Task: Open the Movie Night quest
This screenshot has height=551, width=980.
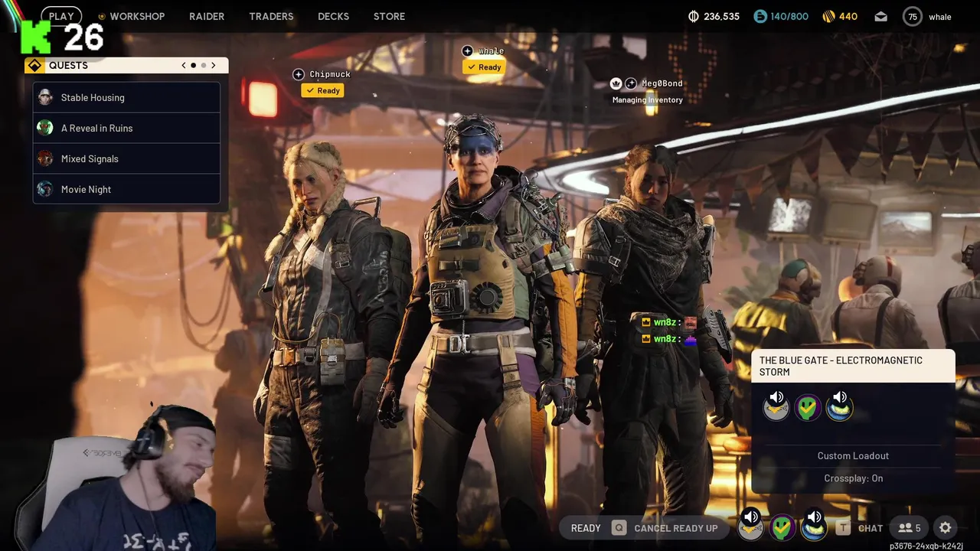Action: tap(126, 189)
